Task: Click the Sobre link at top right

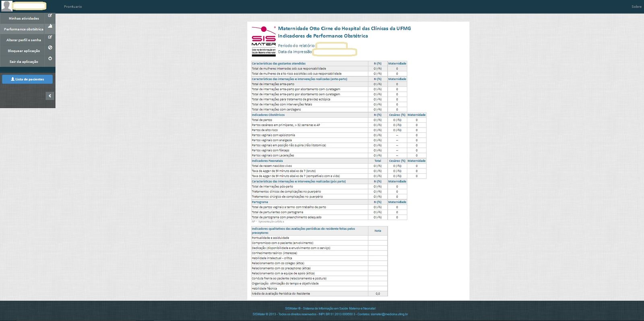Action: tap(636, 7)
